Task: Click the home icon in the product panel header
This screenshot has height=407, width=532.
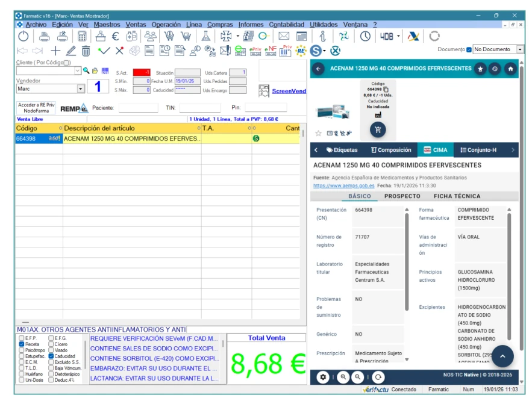Action: (x=511, y=69)
